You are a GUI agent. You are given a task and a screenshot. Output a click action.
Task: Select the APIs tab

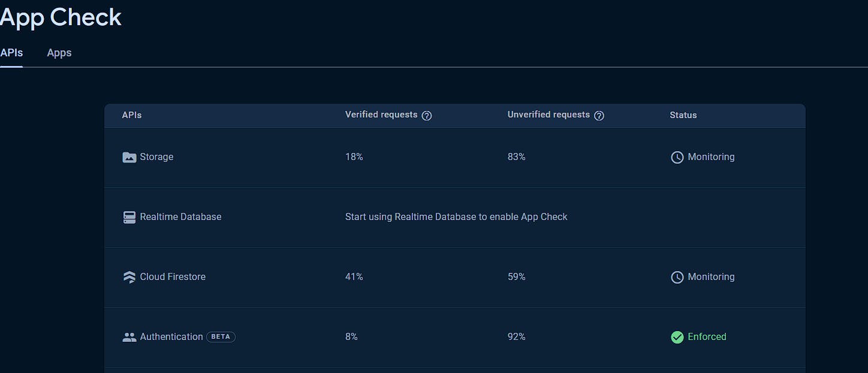click(11, 53)
